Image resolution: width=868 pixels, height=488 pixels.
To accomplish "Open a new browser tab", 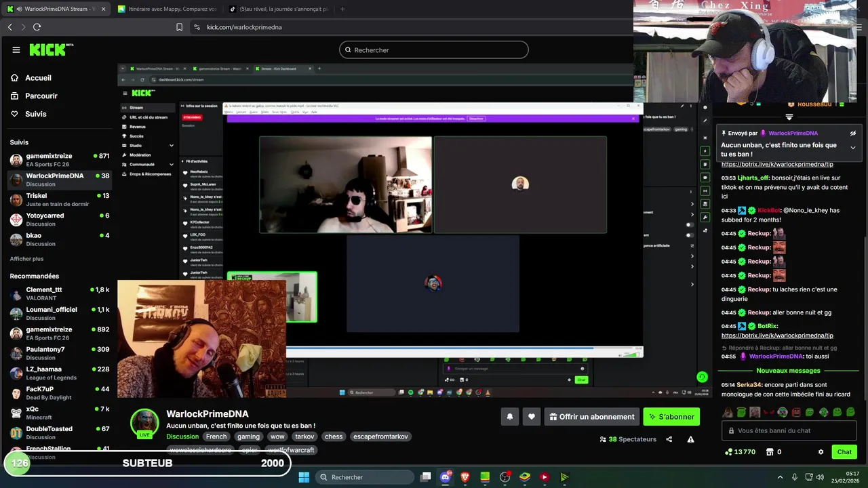I will (x=342, y=9).
